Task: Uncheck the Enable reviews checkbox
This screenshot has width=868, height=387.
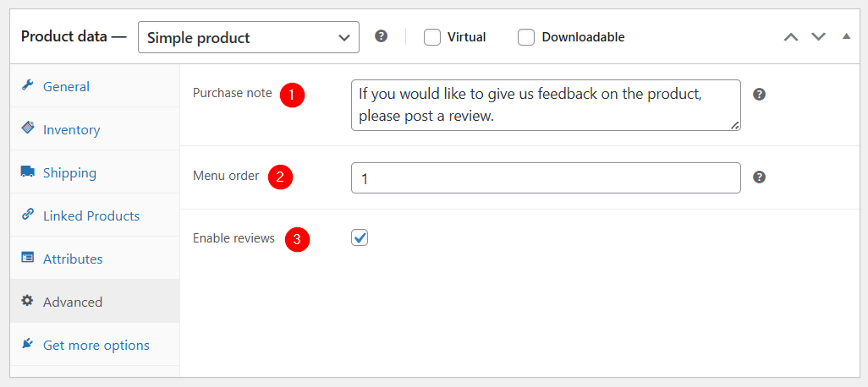Action: 360,237
